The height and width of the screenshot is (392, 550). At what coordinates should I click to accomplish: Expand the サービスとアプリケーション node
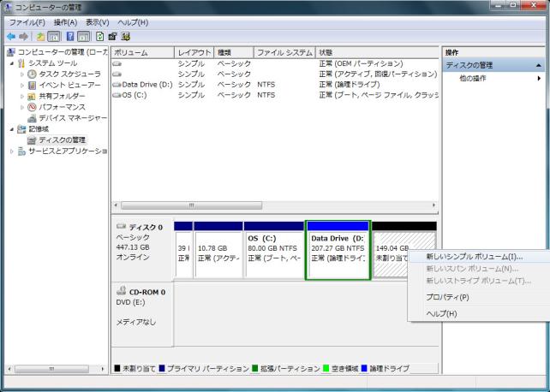click(12, 151)
